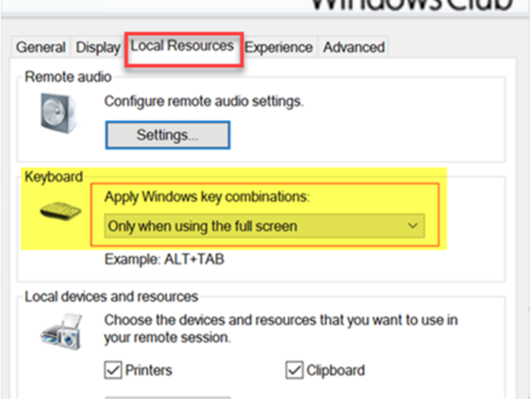Open remote audio Settings button
Screen dimensions: 532x399
pyautogui.click(x=168, y=135)
